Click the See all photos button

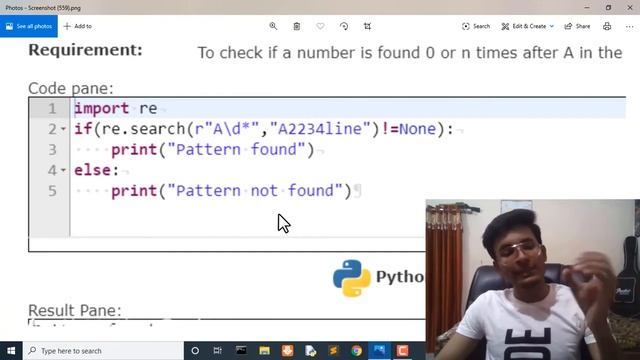pos(29,26)
